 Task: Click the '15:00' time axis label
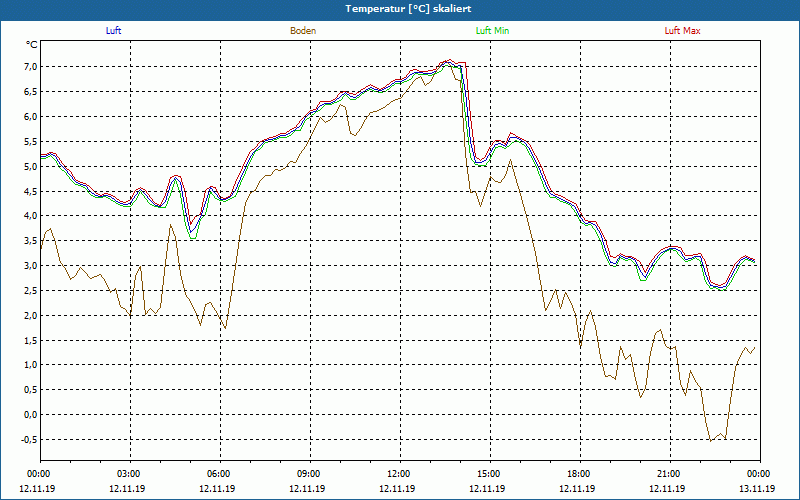488,473
